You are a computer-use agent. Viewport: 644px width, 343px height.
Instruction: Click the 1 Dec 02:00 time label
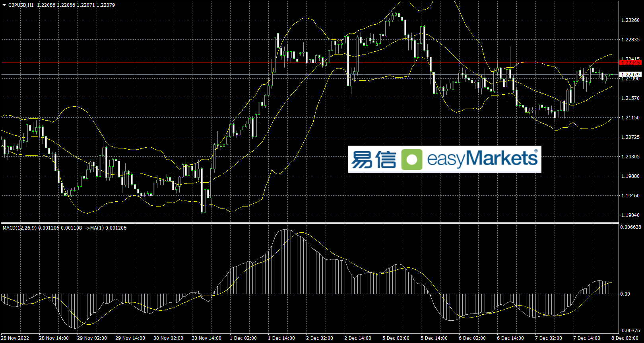click(243, 338)
